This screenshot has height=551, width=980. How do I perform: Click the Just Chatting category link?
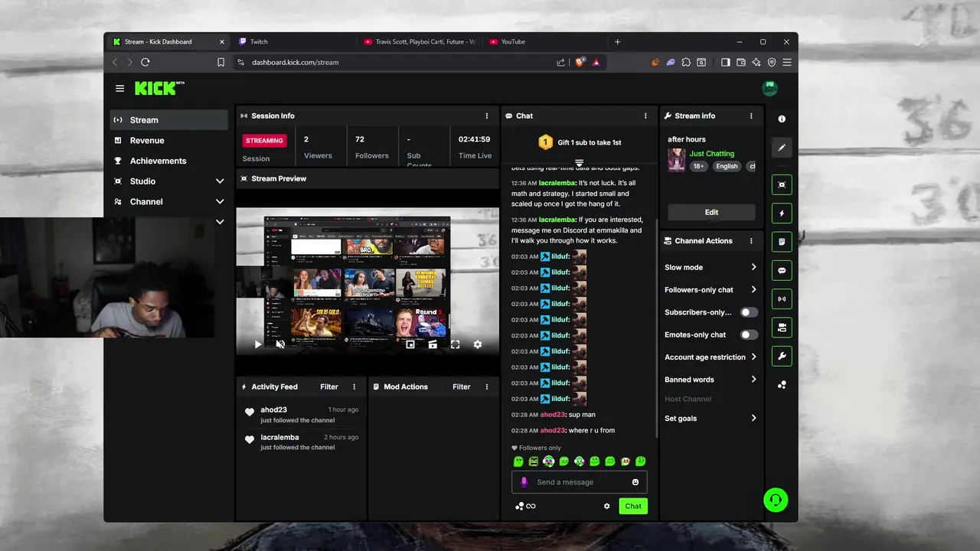(x=711, y=154)
